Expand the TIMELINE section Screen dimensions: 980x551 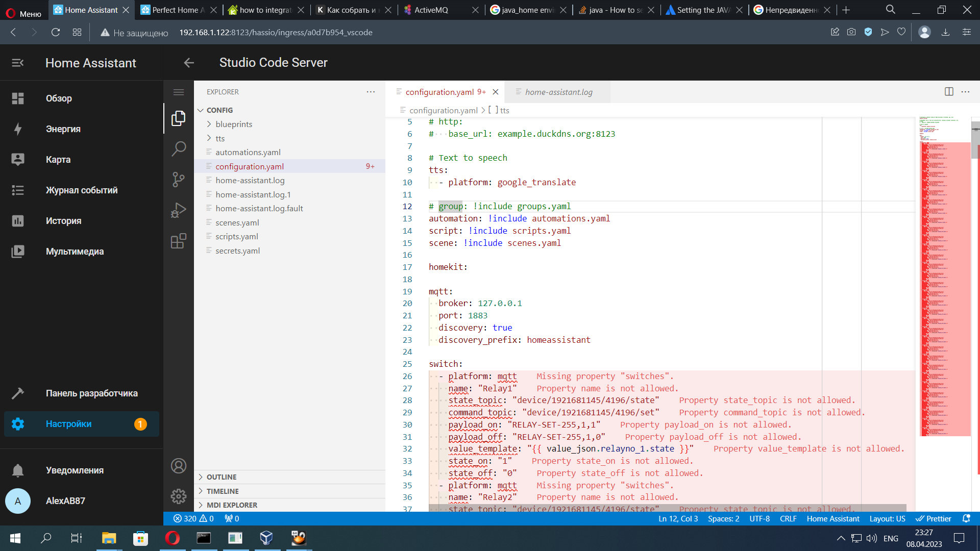223,491
